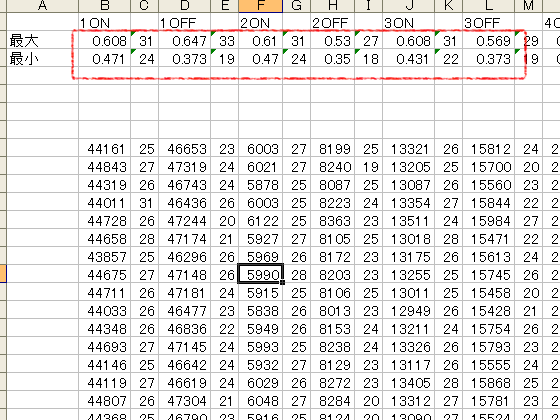The width and height of the screenshot is (560, 420).
Task: Click the cell with value 0.431
Action: [409, 59]
